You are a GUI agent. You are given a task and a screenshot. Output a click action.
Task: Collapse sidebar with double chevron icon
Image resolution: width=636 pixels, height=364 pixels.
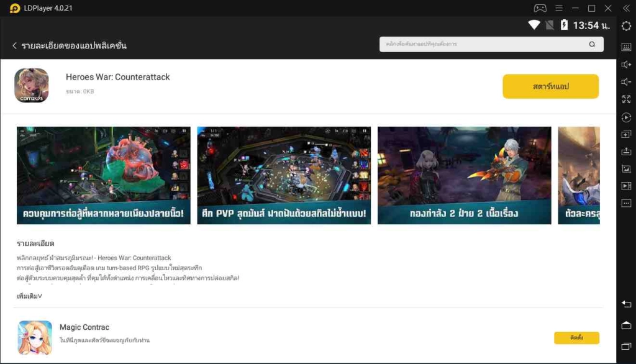pyautogui.click(x=626, y=8)
